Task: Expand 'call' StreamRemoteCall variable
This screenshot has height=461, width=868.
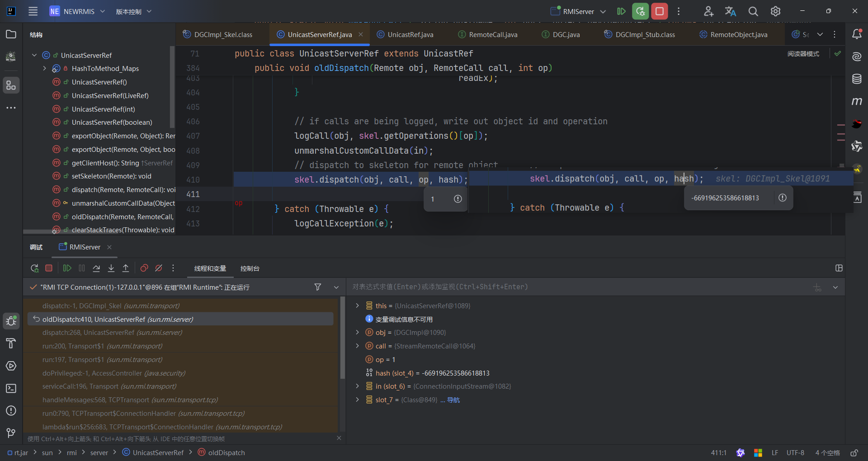Action: 357,346
